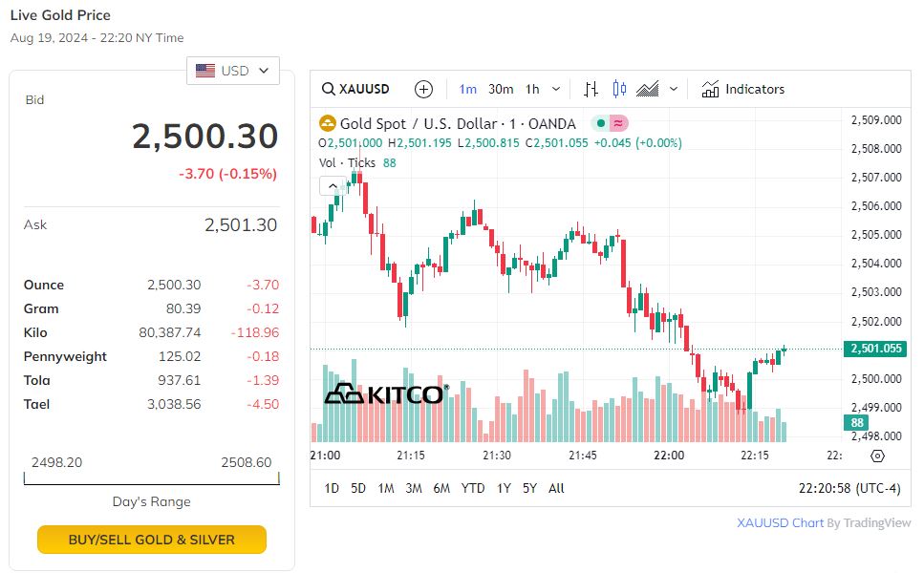Expand the chart styles dropdown chevron
The height and width of the screenshot is (573, 924).
coord(674,89)
